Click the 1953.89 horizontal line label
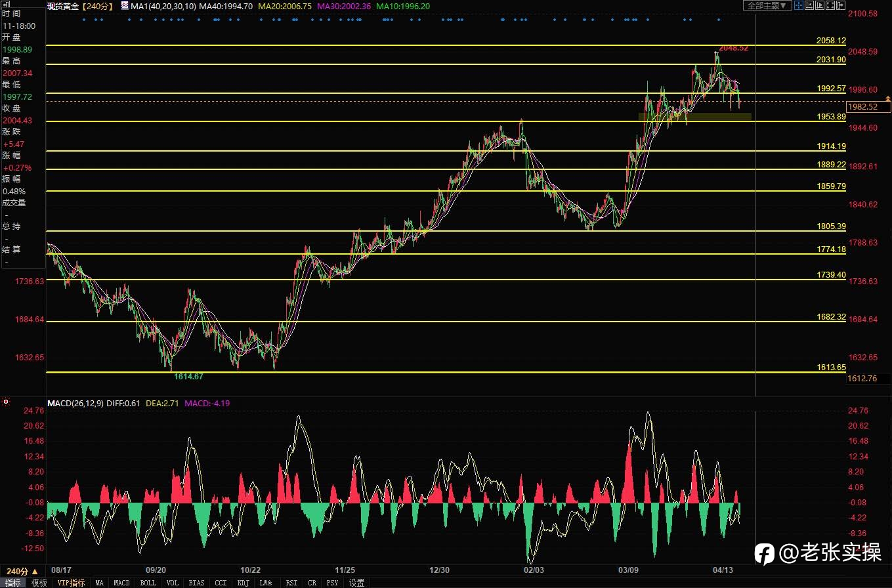The image size is (892, 588). [x=831, y=117]
